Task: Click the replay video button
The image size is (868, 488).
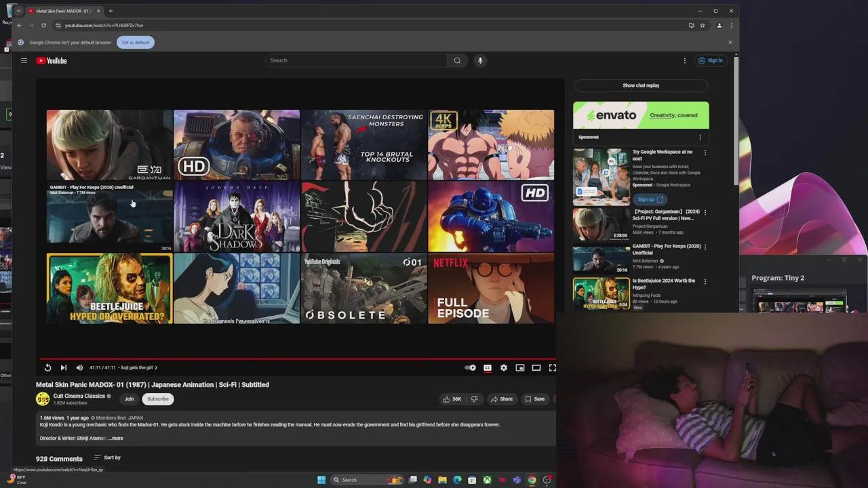Action: (47, 367)
